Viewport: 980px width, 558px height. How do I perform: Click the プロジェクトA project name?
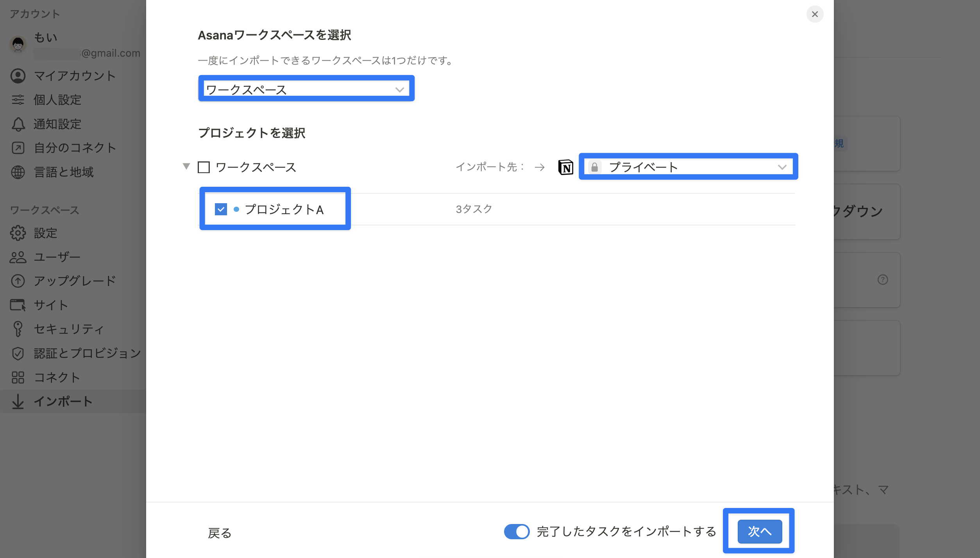tap(284, 209)
